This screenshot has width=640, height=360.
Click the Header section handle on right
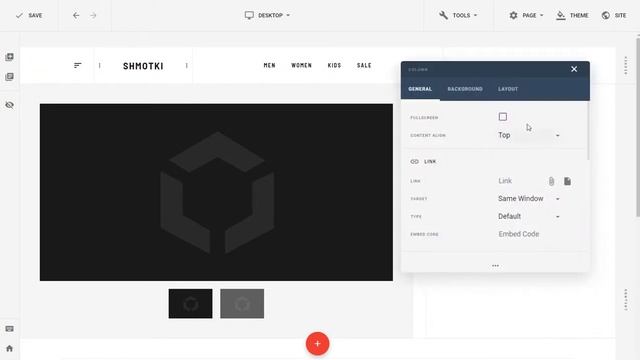pos(626,65)
